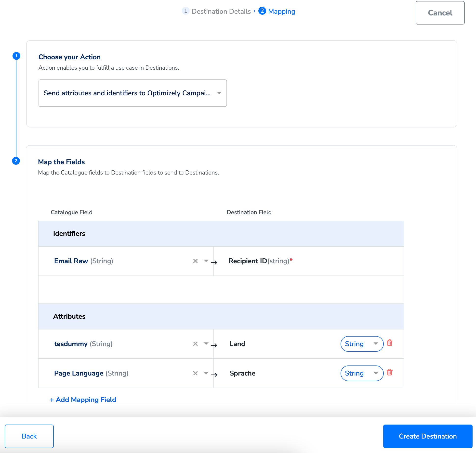Click the Add Mapping Field link
The width and height of the screenshot is (476, 453).
pyautogui.click(x=83, y=400)
